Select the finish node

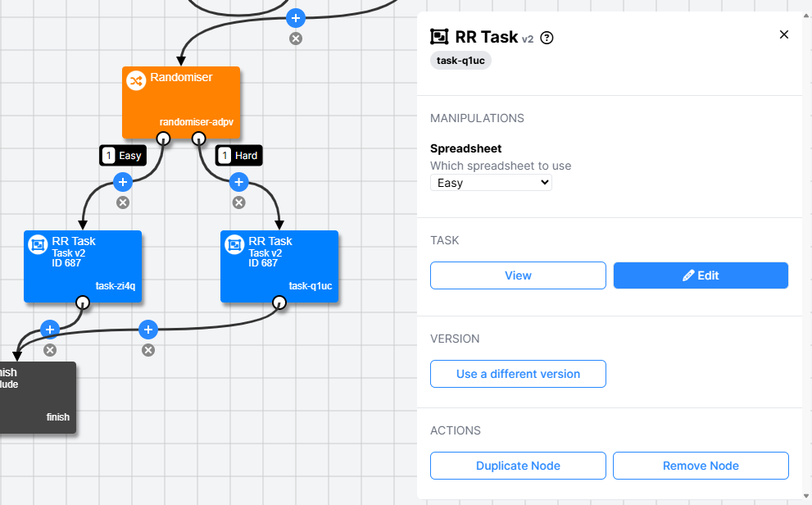(38, 398)
